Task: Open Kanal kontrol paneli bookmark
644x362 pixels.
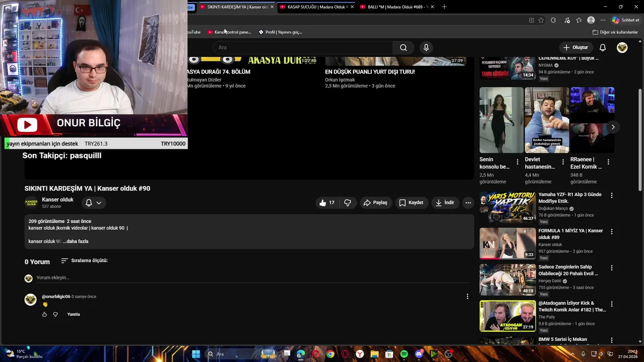Action: point(229,32)
